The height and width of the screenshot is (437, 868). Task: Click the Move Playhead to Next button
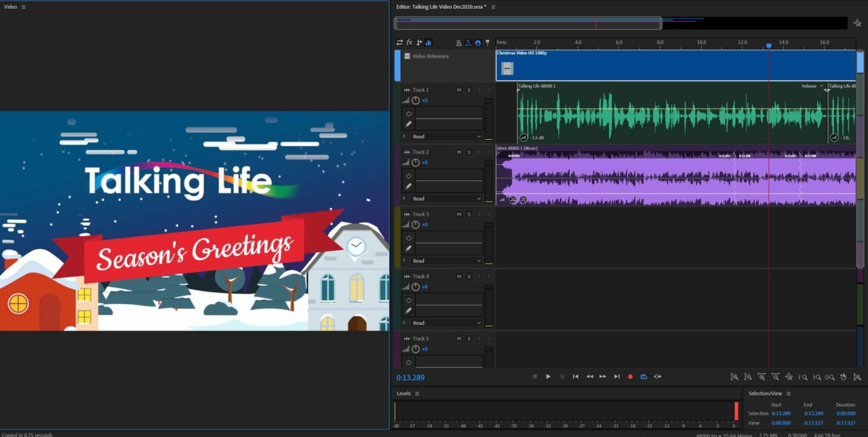(x=616, y=377)
